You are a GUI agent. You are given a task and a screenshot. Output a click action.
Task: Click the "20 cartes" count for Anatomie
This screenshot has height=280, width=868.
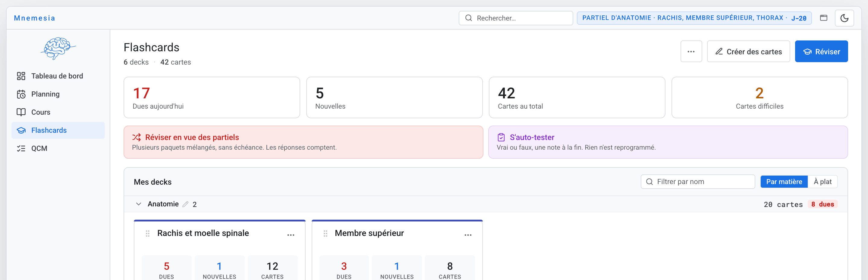coord(783,205)
